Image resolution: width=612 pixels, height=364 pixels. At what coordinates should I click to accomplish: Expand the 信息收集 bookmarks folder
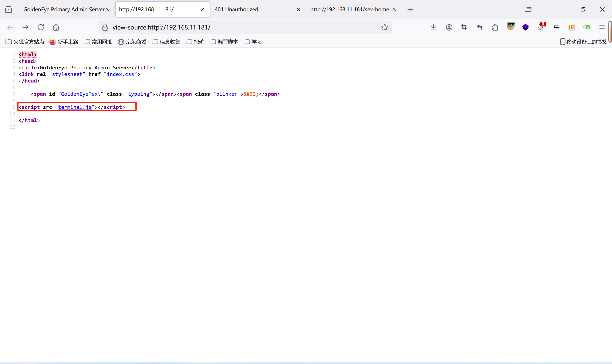(166, 42)
